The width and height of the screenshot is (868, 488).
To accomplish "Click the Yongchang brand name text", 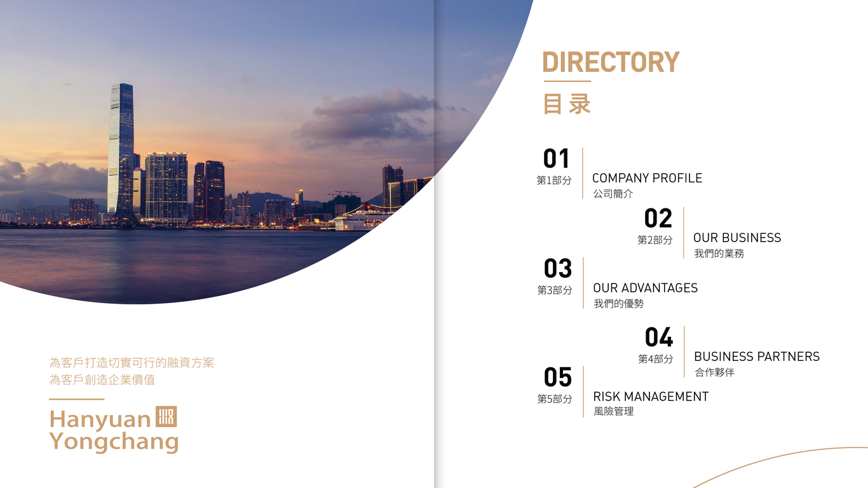I will click(x=114, y=443).
